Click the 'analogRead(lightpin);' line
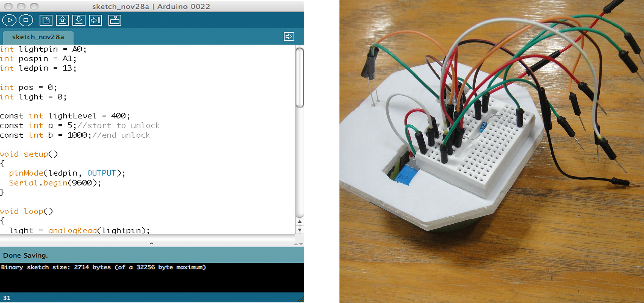The image size is (644, 303). pos(79,231)
